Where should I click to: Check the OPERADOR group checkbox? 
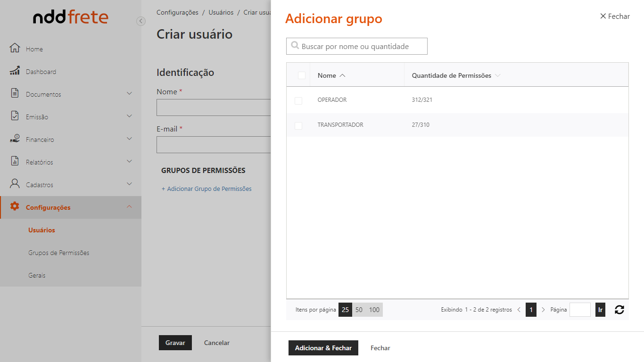click(x=298, y=100)
